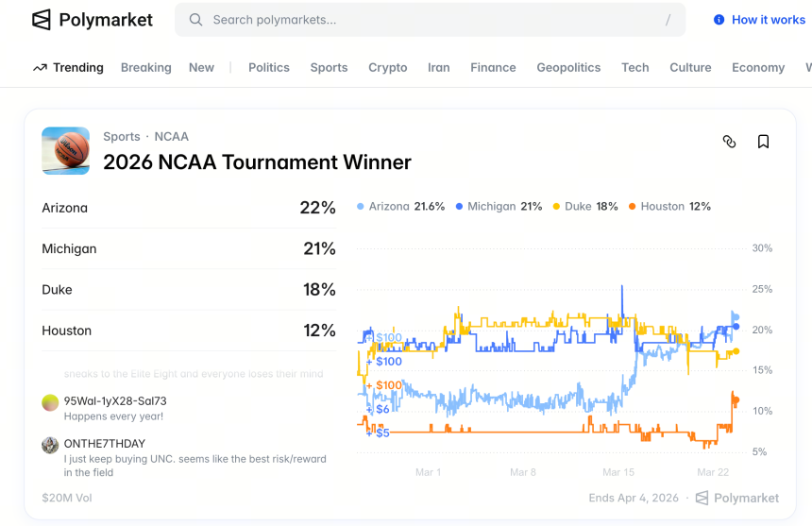Open the basketball market thumbnail
The width and height of the screenshot is (812, 526).
[66, 151]
